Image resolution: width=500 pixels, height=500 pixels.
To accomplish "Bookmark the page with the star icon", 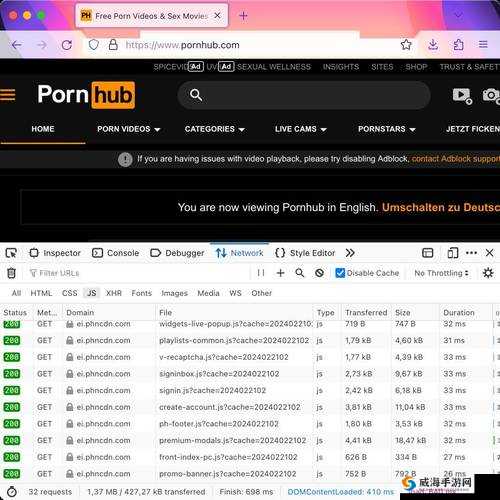I will [406, 44].
